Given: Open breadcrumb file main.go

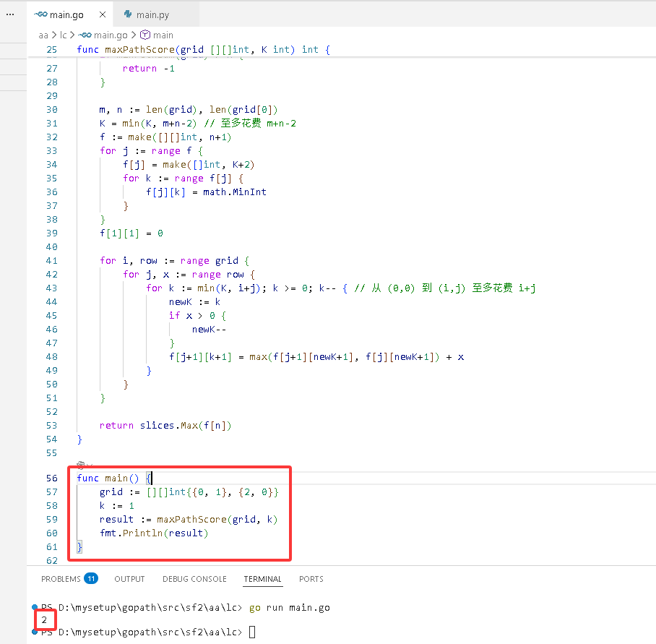Looking at the screenshot, I should [x=111, y=35].
